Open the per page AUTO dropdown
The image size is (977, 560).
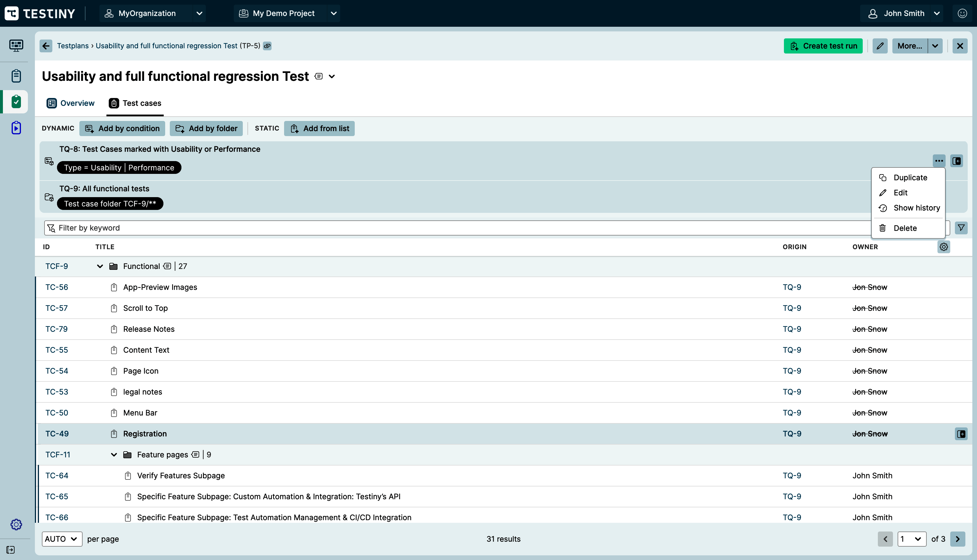coord(62,539)
